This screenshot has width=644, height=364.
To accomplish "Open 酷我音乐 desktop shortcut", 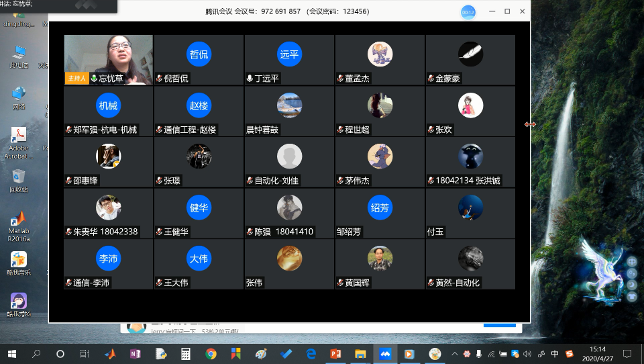I will point(19,263).
